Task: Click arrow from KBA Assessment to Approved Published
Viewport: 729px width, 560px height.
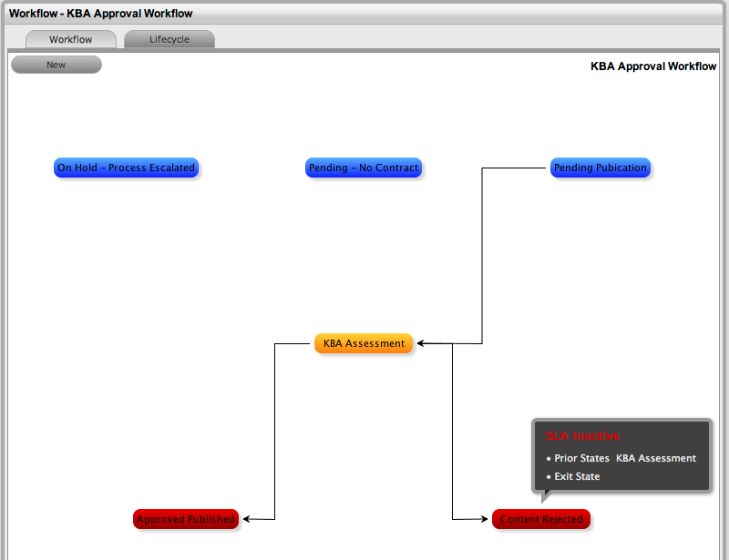Action: point(275,428)
